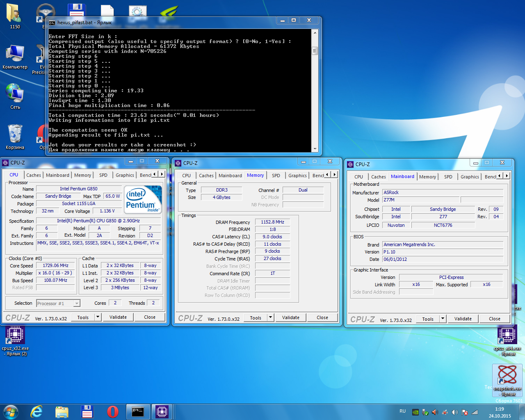Click Intel Pentium inside logo
The width and height of the screenshot is (525, 420).
click(x=144, y=199)
